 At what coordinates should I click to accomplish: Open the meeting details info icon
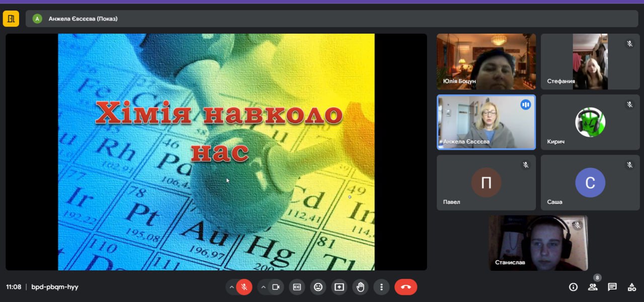573,287
